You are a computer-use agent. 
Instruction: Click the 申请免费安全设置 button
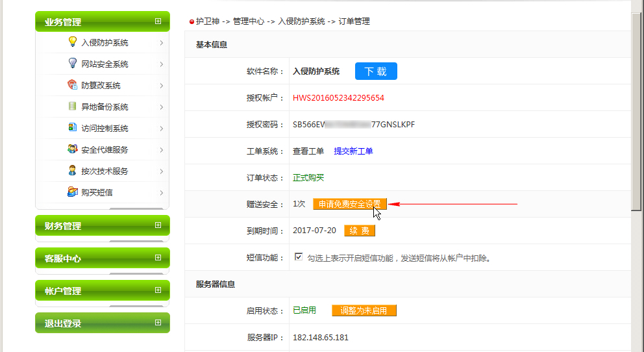point(350,204)
